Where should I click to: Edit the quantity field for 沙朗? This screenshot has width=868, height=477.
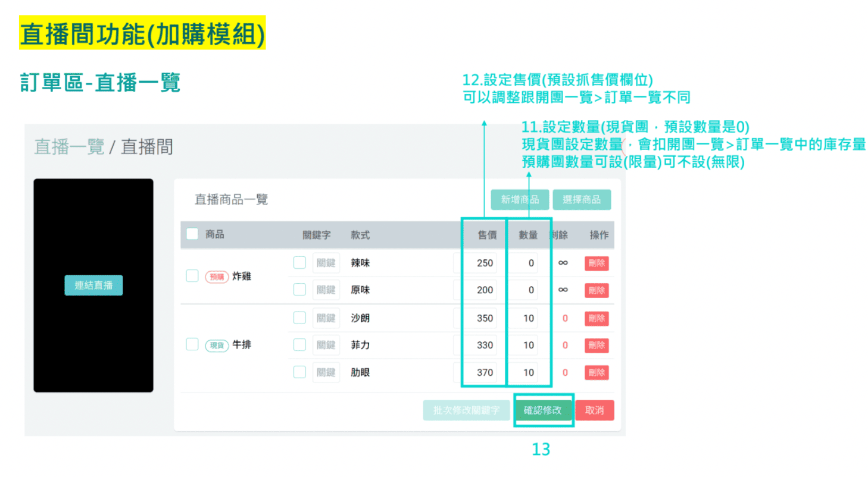point(524,318)
